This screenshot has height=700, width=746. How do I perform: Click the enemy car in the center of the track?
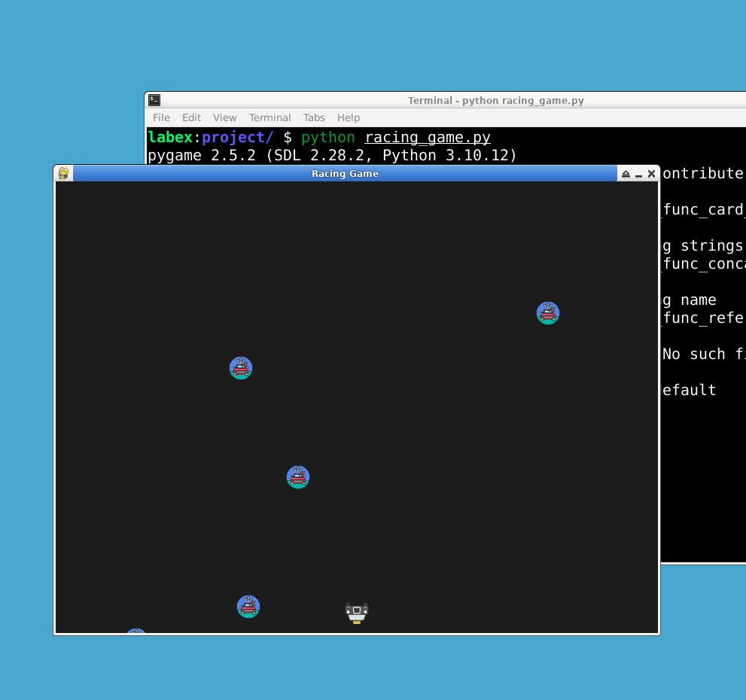coord(298,477)
